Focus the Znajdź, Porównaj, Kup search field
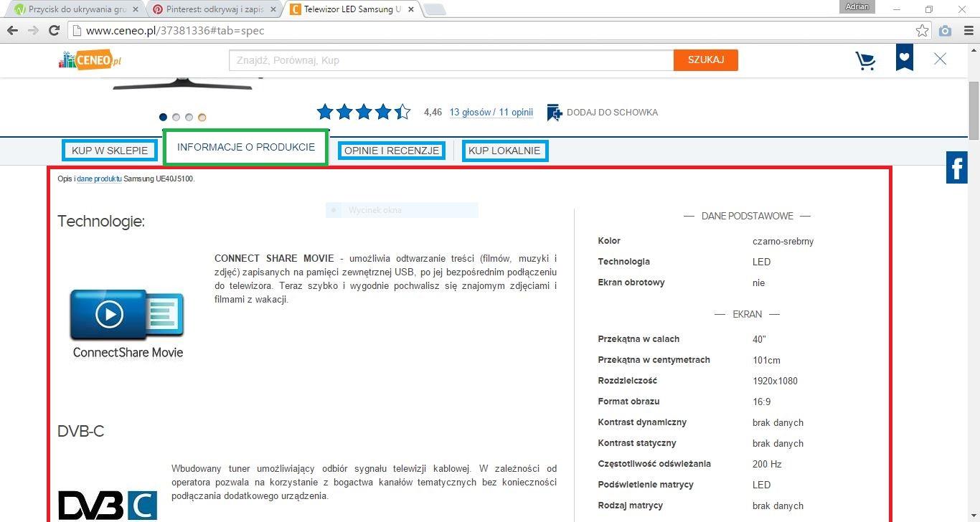The width and height of the screenshot is (980, 522). [451, 60]
